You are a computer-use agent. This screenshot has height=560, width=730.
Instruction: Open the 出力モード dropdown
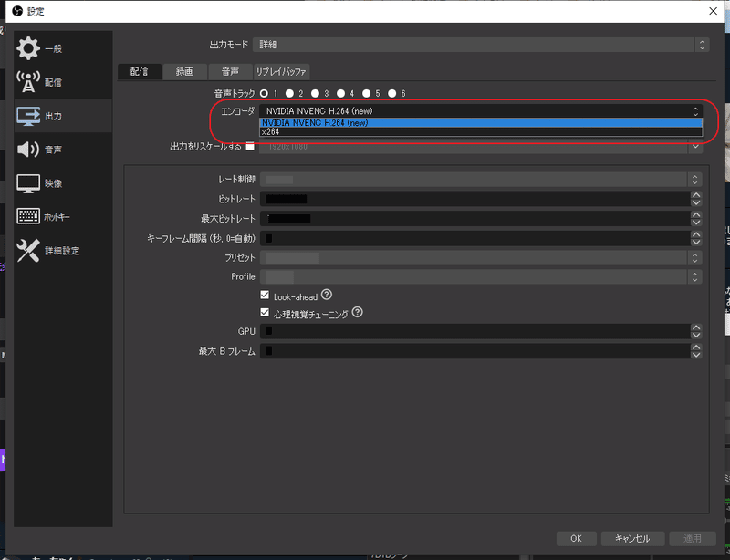pyautogui.click(x=481, y=45)
